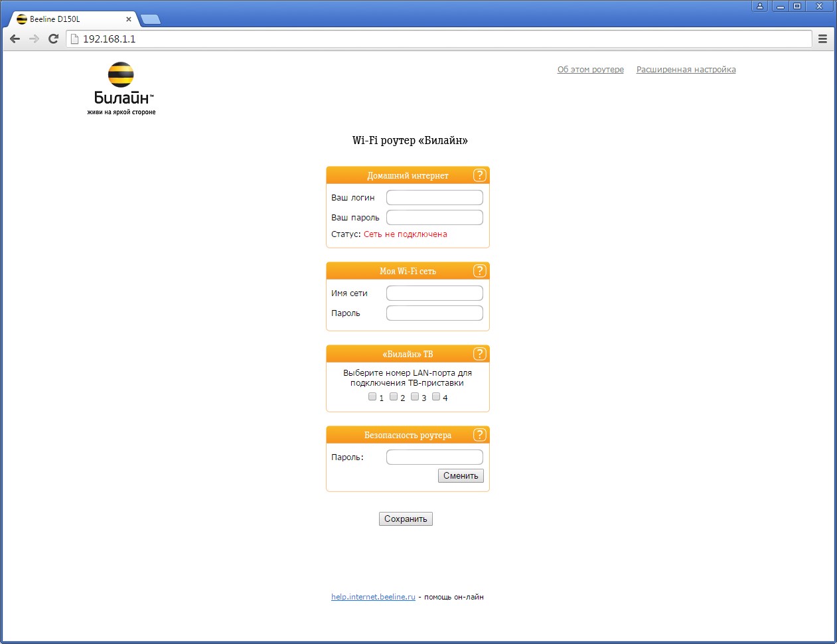Maximize the browser window

point(797,6)
